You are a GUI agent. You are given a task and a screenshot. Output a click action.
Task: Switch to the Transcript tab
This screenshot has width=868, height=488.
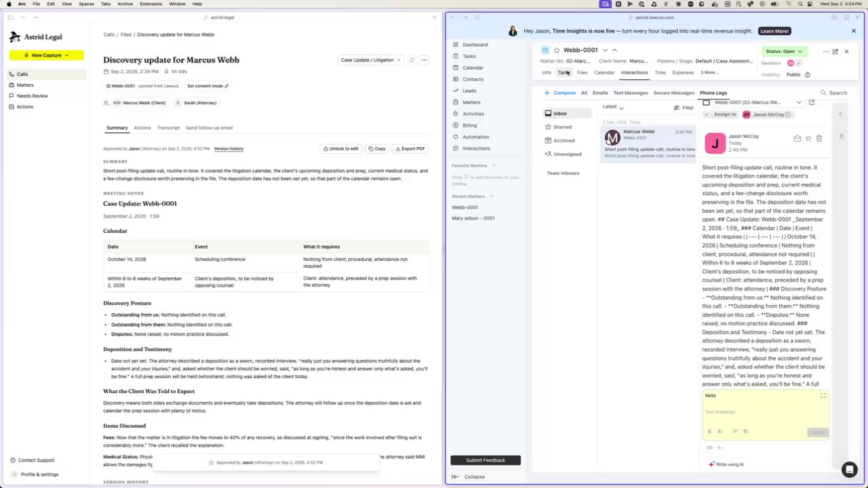(x=168, y=127)
